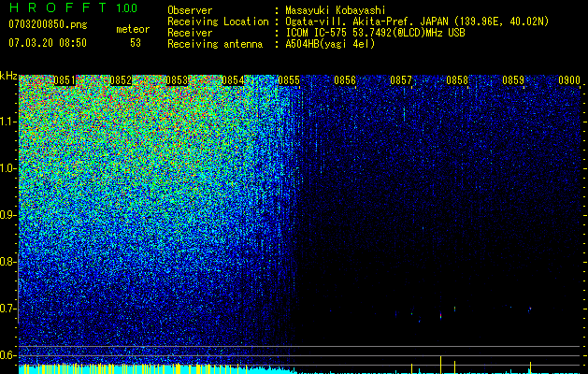Click the date stamp 07.03.20 08:50
This screenshot has width=588, height=374.
(48, 43)
